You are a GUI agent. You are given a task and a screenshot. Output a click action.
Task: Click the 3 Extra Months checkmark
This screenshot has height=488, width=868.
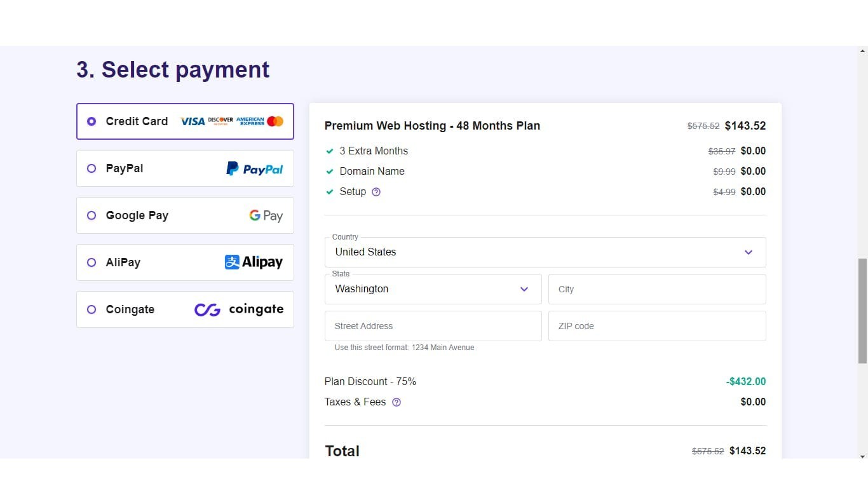[x=329, y=151]
